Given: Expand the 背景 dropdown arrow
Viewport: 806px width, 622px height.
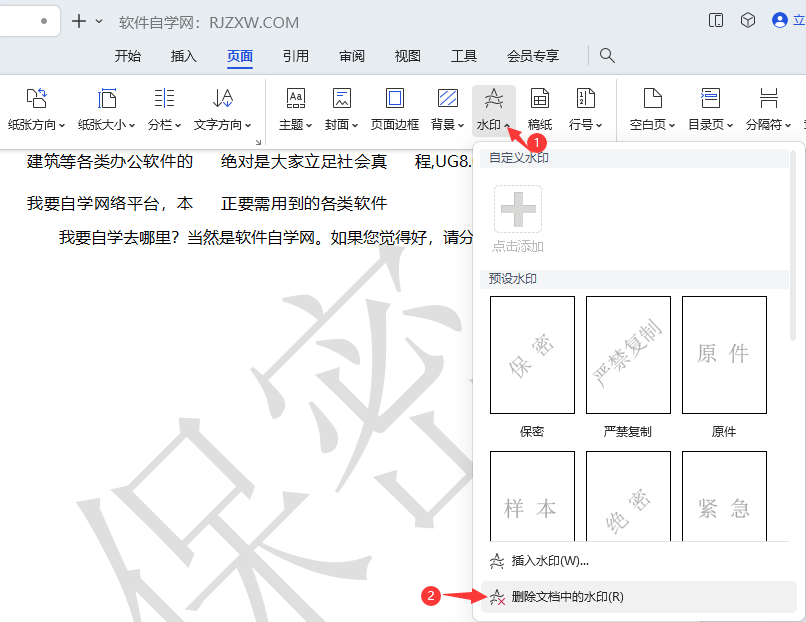Looking at the screenshot, I should [461, 125].
